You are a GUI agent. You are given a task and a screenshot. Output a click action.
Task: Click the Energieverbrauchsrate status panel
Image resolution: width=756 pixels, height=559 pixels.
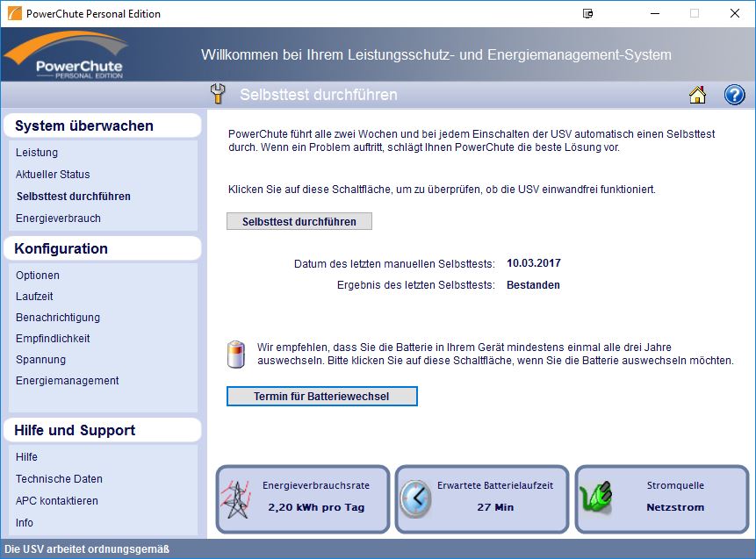pyautogui.click(x=303, y=499)
